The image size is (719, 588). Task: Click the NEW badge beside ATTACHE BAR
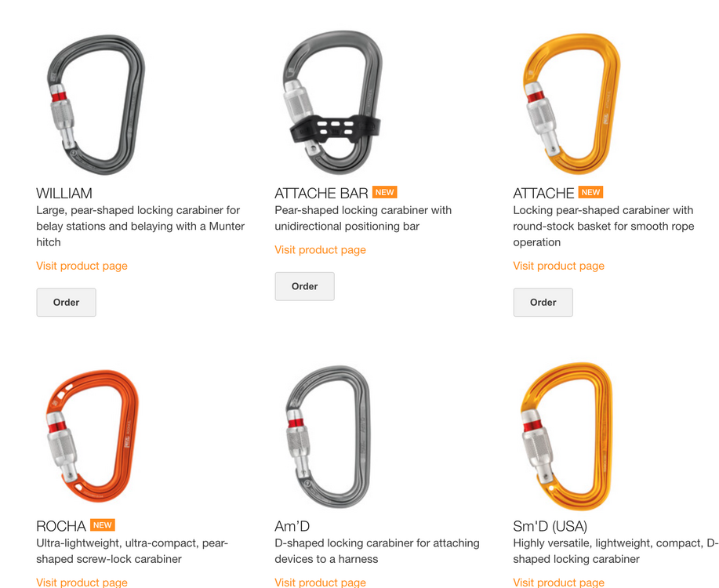click(x=385, y=192)
